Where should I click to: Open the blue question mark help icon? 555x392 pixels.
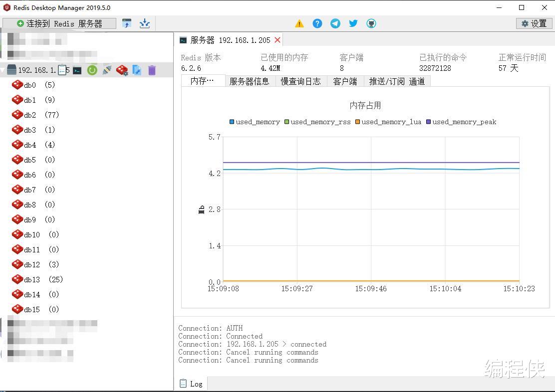[317, 23]
